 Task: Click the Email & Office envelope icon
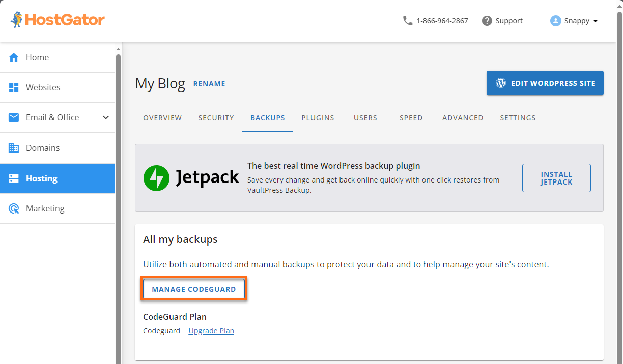14,117
